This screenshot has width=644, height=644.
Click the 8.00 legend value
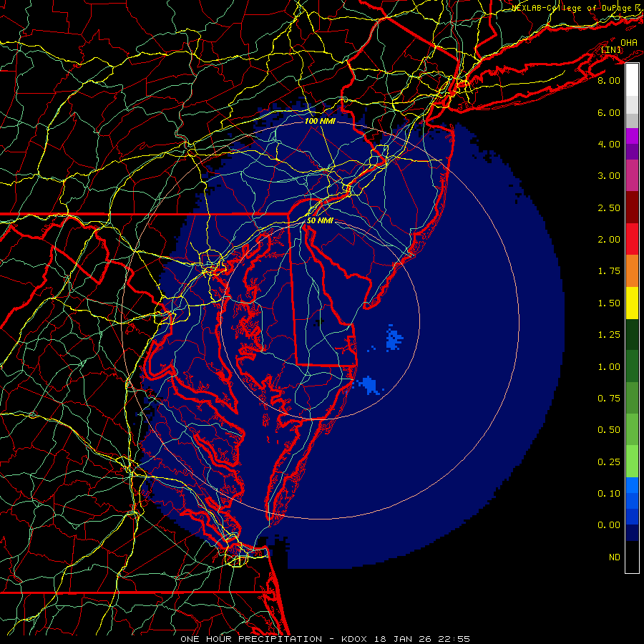pyautogui.click(x=609, y=80)
